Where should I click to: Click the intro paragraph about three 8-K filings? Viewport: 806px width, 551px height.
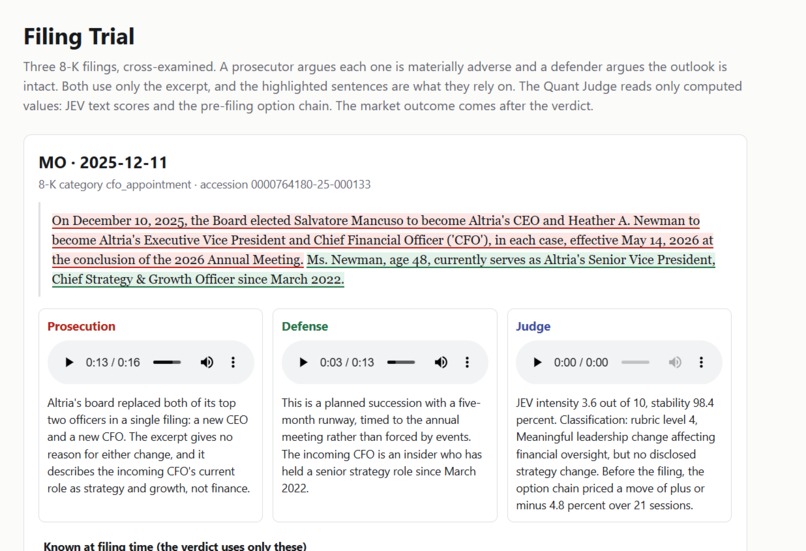[382, 86]
